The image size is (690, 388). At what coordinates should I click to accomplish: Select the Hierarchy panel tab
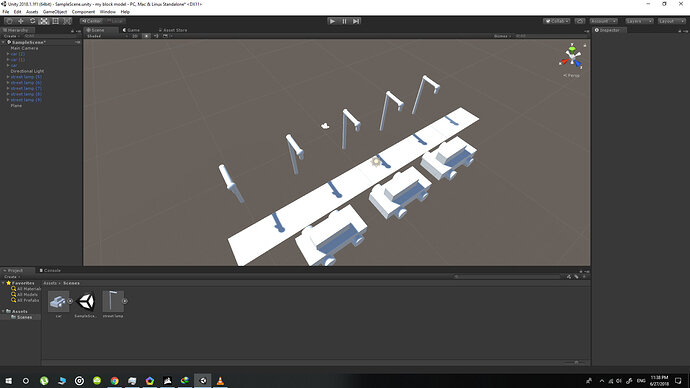[17, 30]
